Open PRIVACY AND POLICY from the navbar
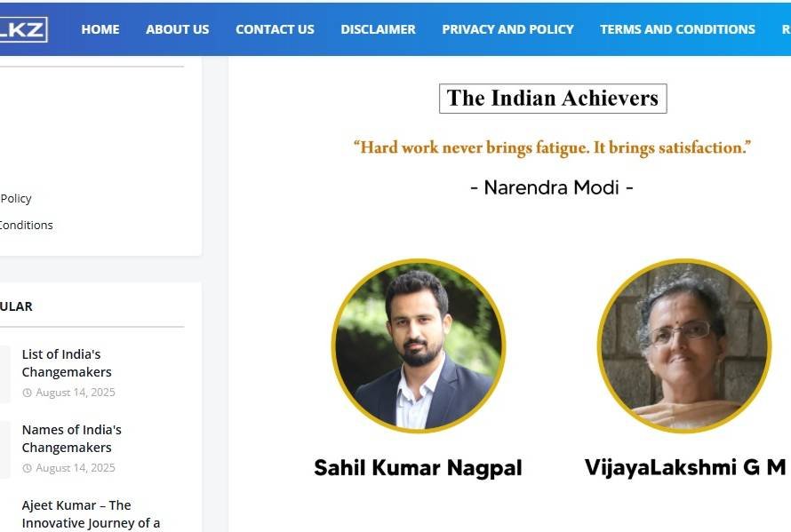Image resolution: width=791 pixels, height=532 pixels. 507,29
